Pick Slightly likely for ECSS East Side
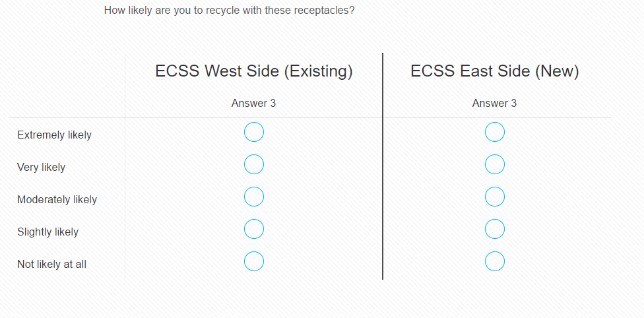The height and width of the screenshot is (318, 644). click(495, 229)
